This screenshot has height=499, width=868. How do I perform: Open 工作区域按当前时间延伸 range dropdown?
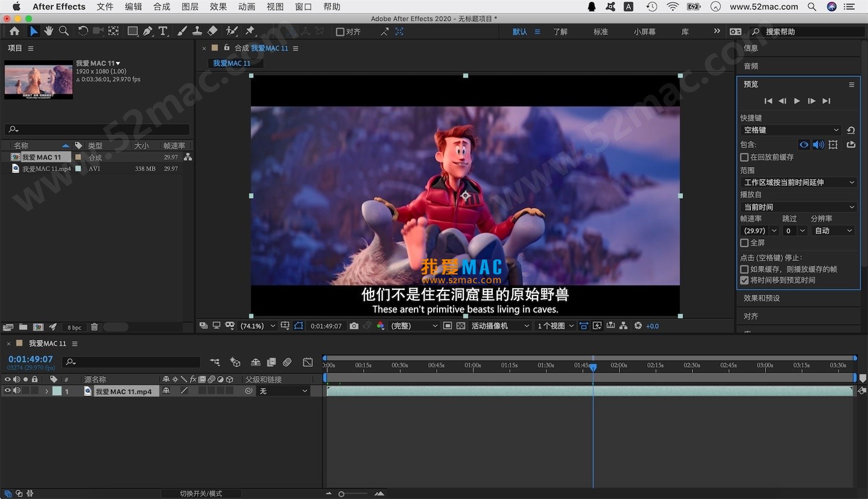tap(799, 182)
